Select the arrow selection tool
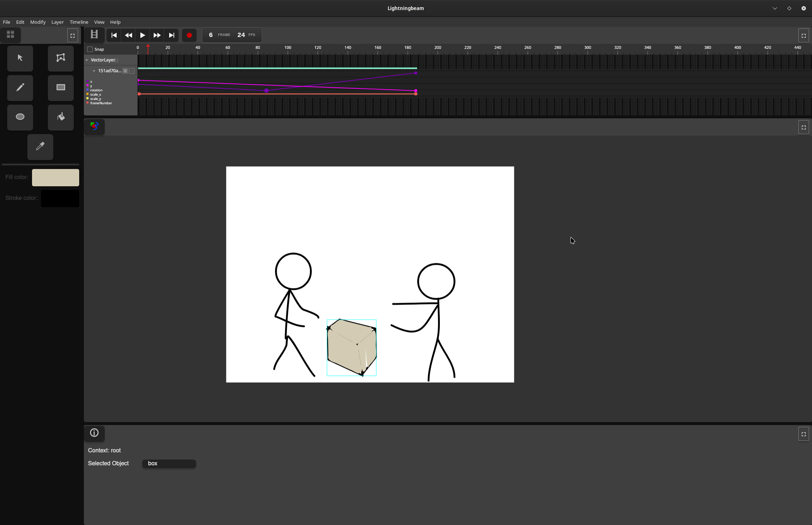This screenshot has width=812, height=525. pos(20,58)
